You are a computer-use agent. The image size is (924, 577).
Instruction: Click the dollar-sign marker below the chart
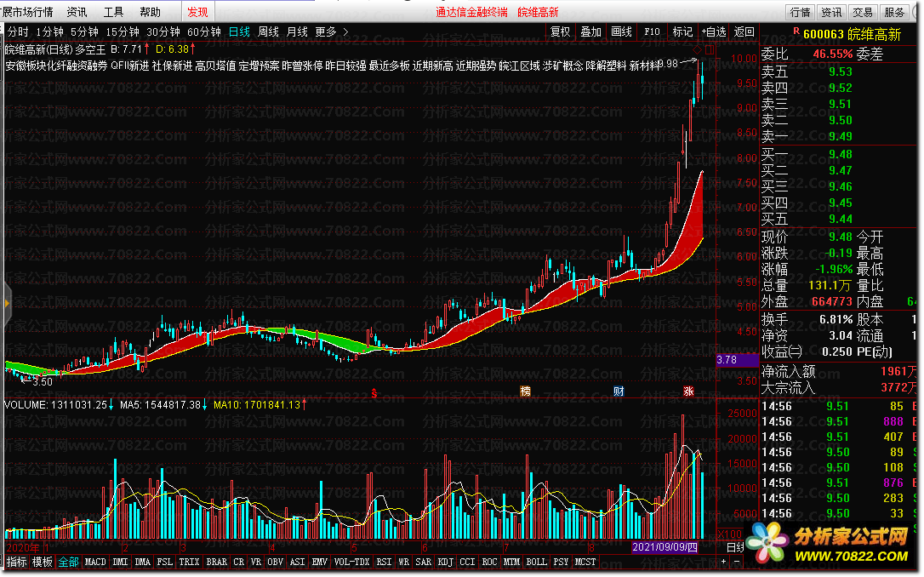tap(374, 392)
